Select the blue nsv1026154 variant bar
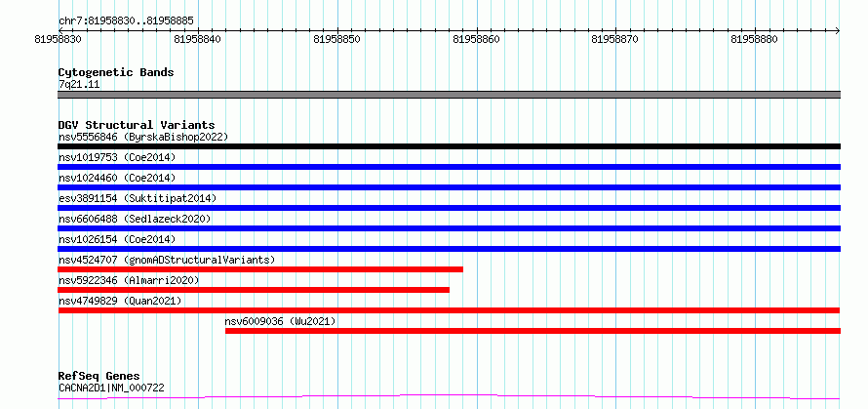868x409 pixels. tap(449, 249)
